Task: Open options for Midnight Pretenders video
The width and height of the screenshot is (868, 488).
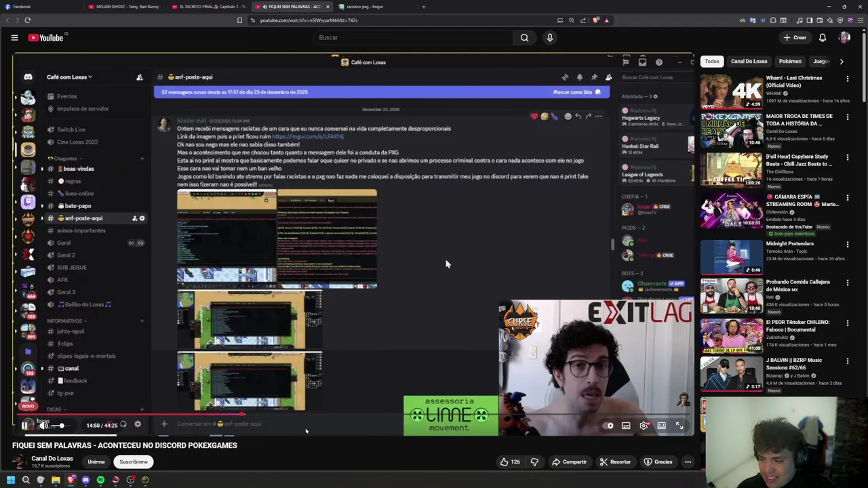Action: click(x=847, y=245)
